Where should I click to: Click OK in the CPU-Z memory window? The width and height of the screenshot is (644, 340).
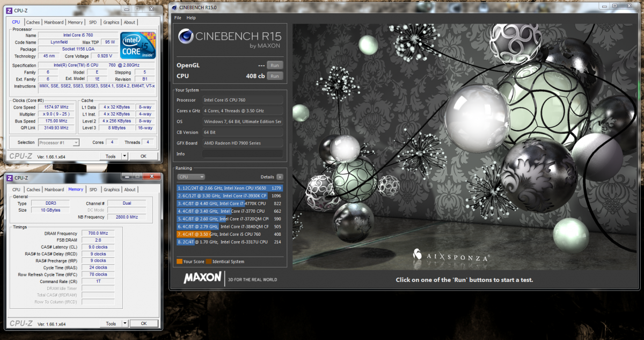[x=143, y=324]
